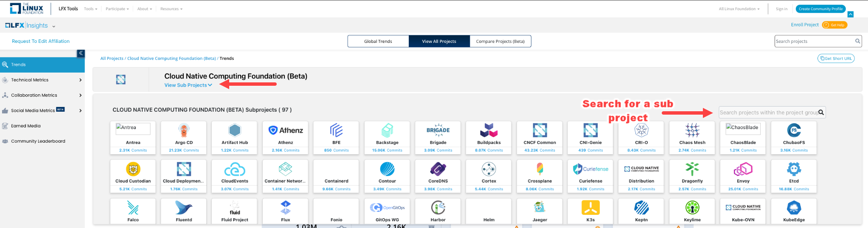
Task: Click the CoreDNS project logo
Action: pyautogui.click(x=438, y=169)
